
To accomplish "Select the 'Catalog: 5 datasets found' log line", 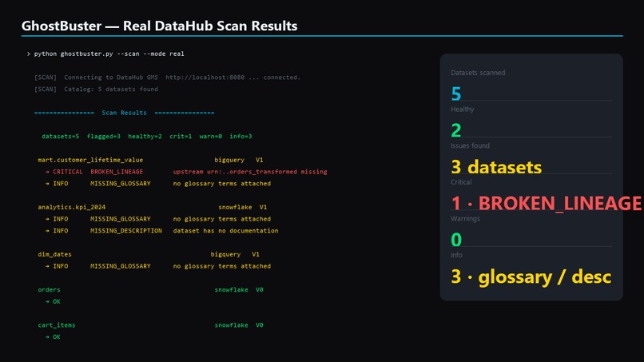I will 96,90.
